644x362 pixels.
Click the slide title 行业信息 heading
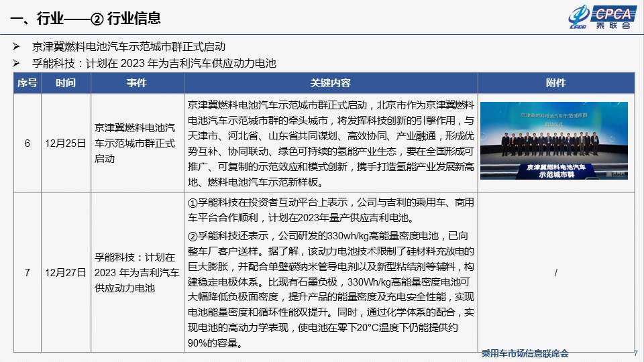click(x=85, y=18)
